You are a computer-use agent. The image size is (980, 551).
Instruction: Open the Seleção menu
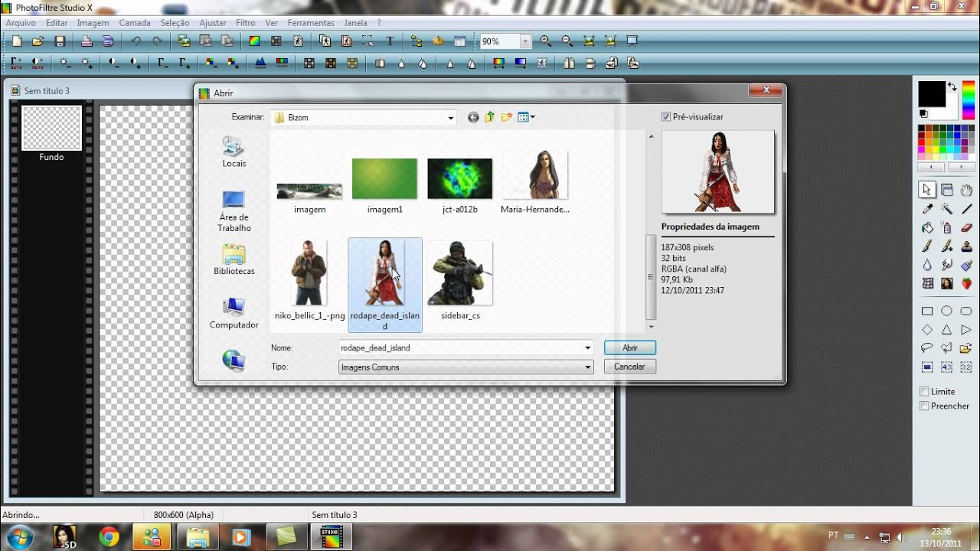click(175, 23)
